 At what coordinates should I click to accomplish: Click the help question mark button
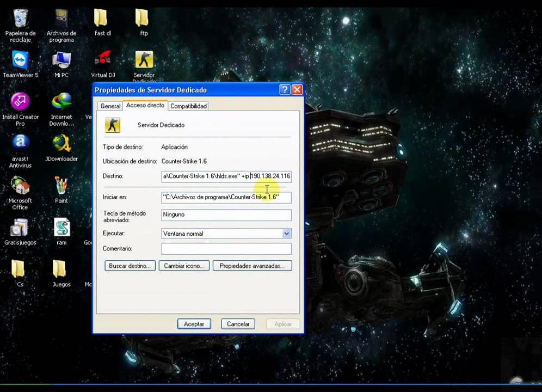pyautogui.click(x=285, y=90)
